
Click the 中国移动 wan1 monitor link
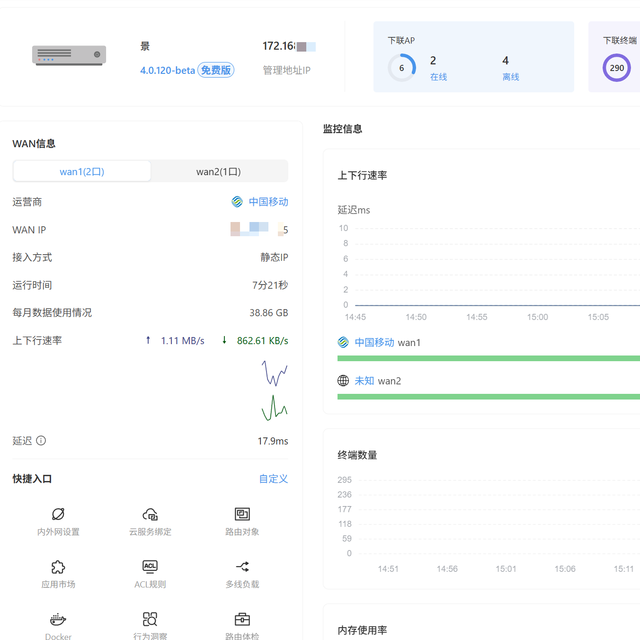(x=374, y=342)
